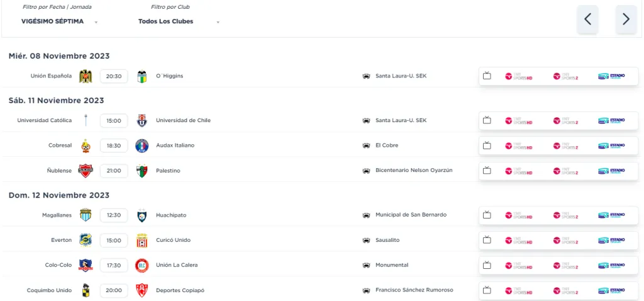This screenshot has width=644, height=301.
Task: Open the Universidad de Chile team link
Action: click(183, 120)
